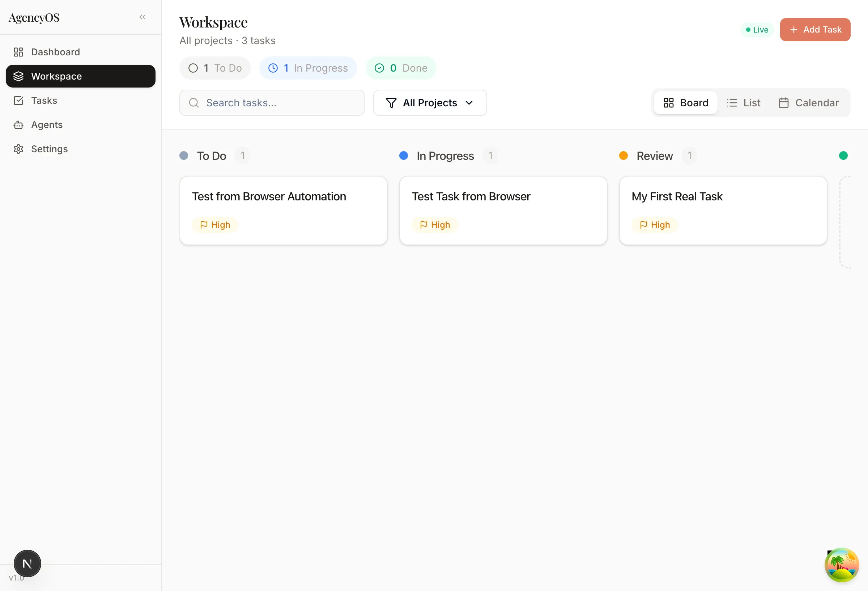868x591 pixels.
Task: Switch to the List view tab
Action: click(x=743, y=103)
